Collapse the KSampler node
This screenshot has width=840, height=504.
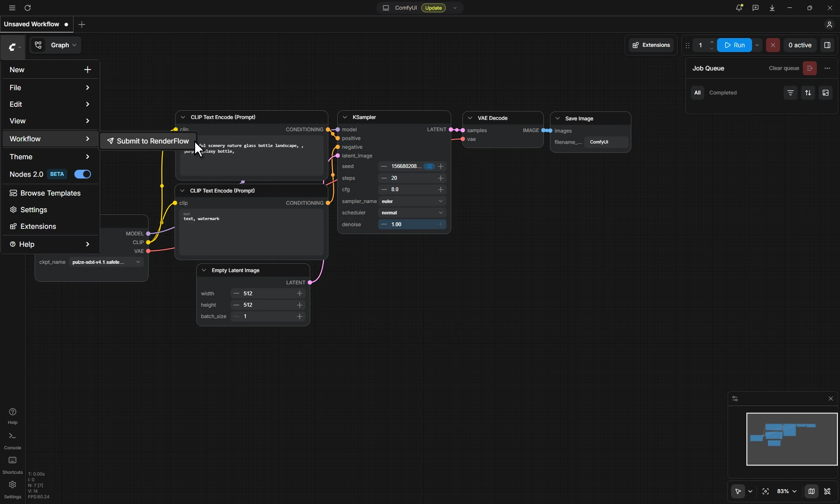pos(345,117)
